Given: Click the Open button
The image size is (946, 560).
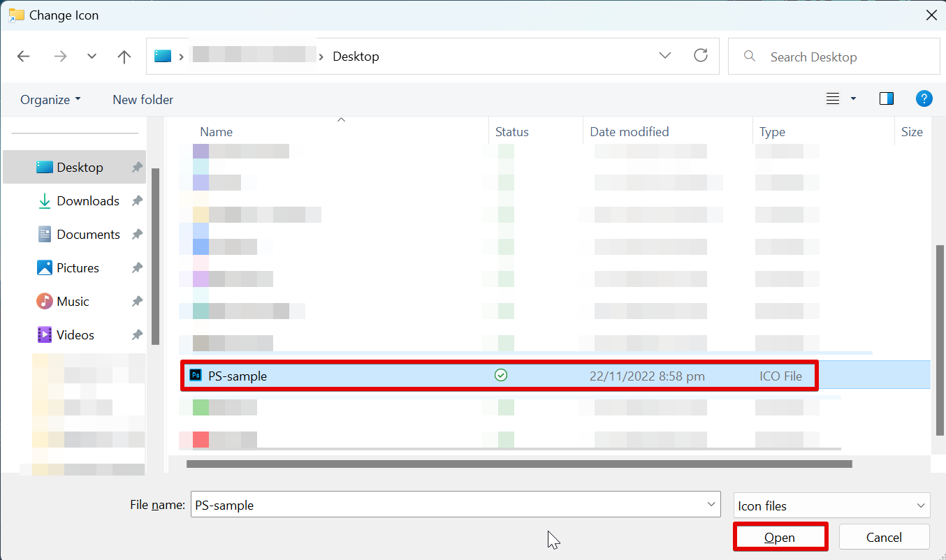Looking at the screenshot, I should click(780, 537).
